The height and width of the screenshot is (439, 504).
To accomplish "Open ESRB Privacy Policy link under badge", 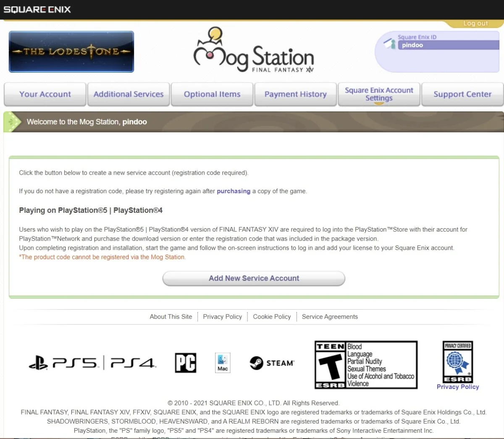I will 458,387.
